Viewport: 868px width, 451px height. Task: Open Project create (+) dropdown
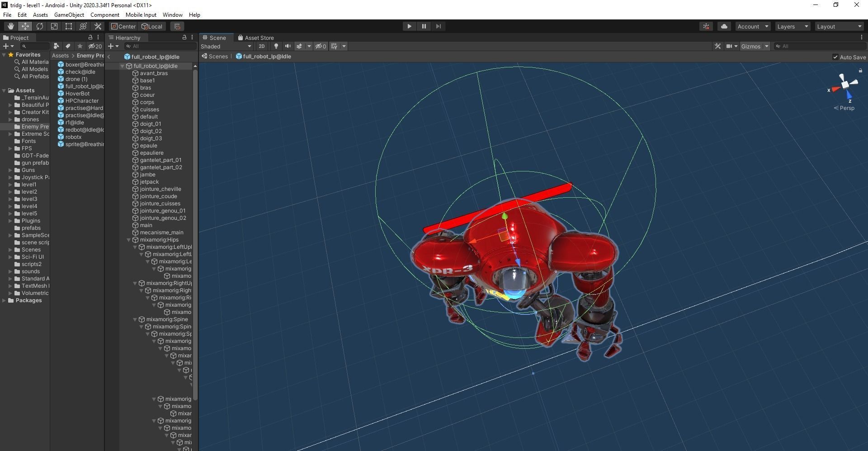coord(8,46)
